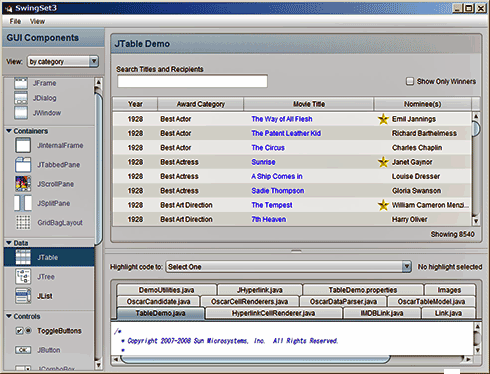The image size is (490, 374).
Task: Open the JTabbedPane demo icon
Action: coord(23,165)
